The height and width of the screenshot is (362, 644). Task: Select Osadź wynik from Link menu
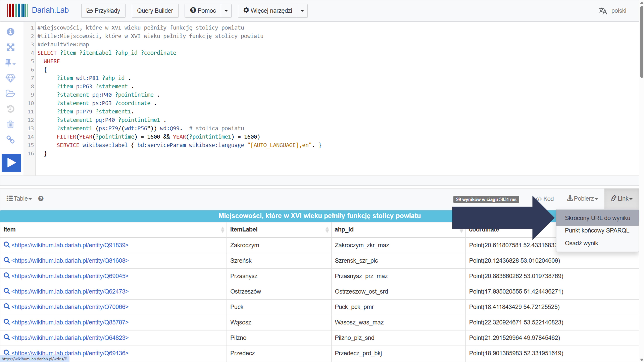point(581,243)
